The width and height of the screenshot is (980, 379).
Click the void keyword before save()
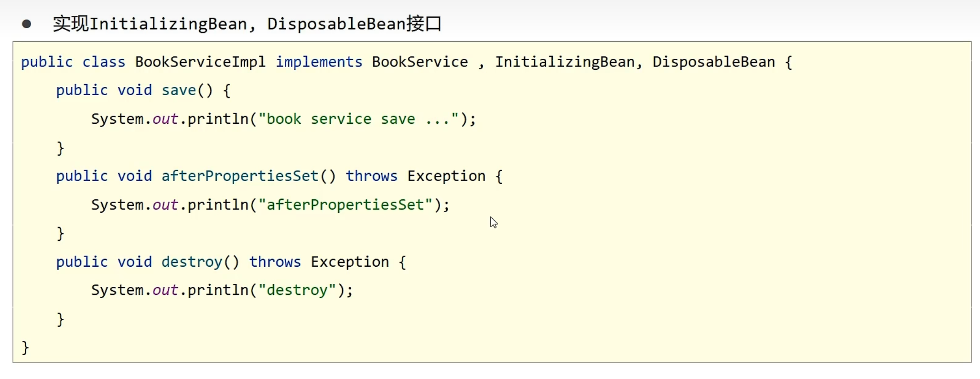click(134, 90)
